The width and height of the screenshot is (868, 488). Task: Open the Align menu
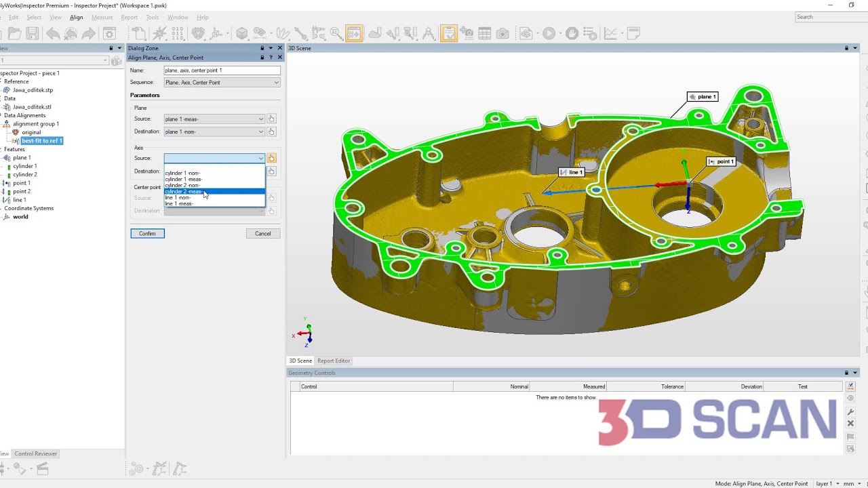click(x=76, y=17)
